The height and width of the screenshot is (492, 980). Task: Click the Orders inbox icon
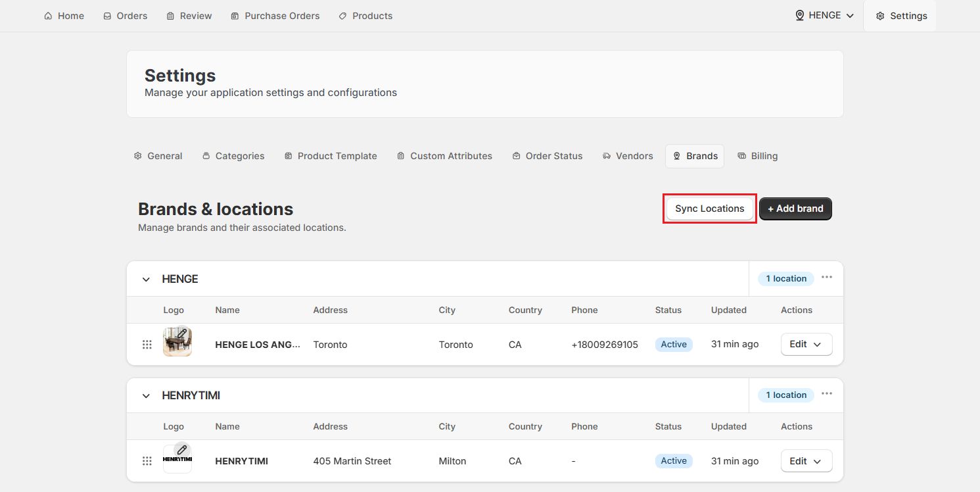pyautogui.click(x=107, y=16)
